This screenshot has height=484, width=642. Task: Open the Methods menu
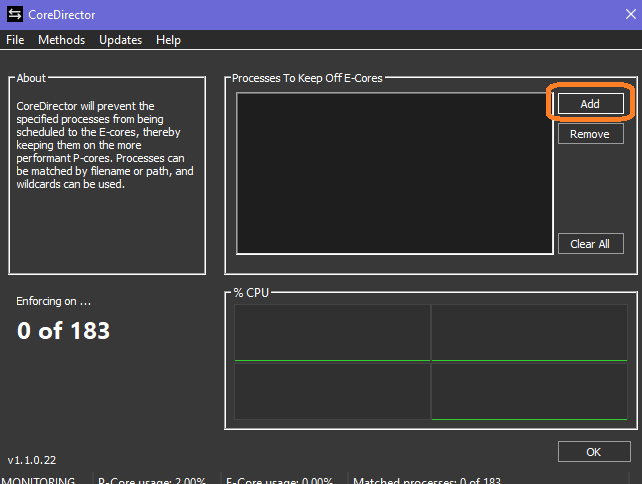61,40
